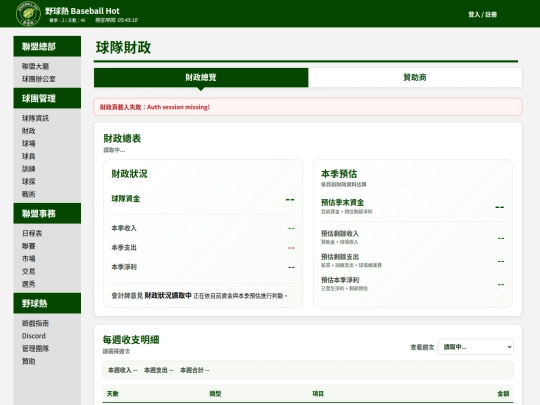This screenshot has width=540, height=405.
Task: Click the 金額 column header
Action: click(503, 394)
